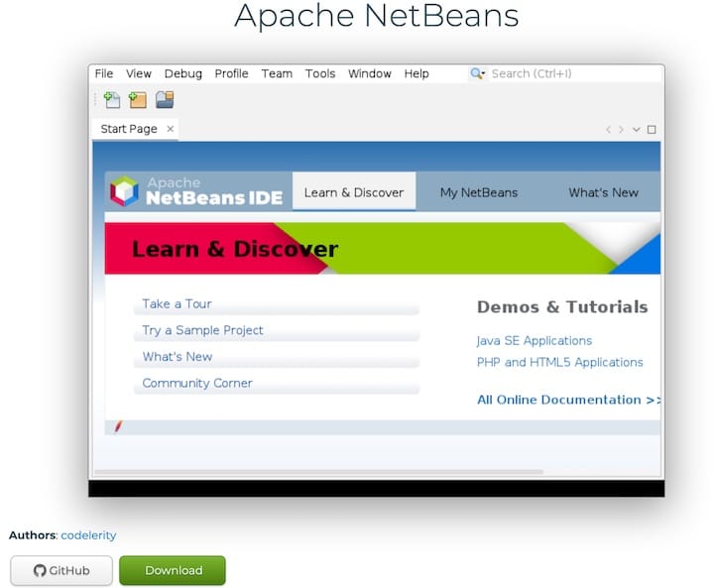Image resolution: width=714 pixels, height=588 pixels.
Task: Open the Debug menu
Action: click(x=183, y=73)
